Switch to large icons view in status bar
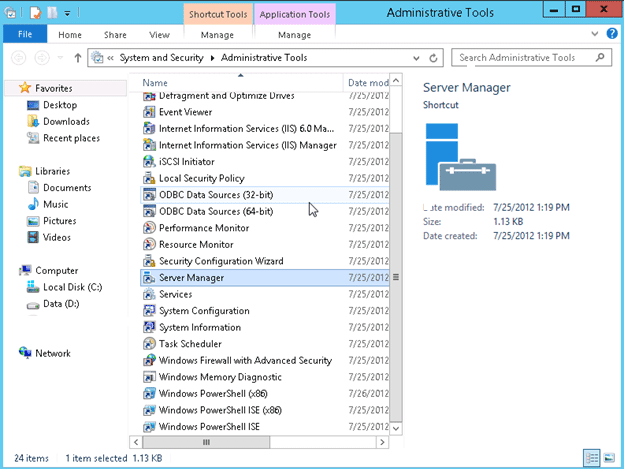This screenshot has height=469, width=628. (x=610, y=458)
